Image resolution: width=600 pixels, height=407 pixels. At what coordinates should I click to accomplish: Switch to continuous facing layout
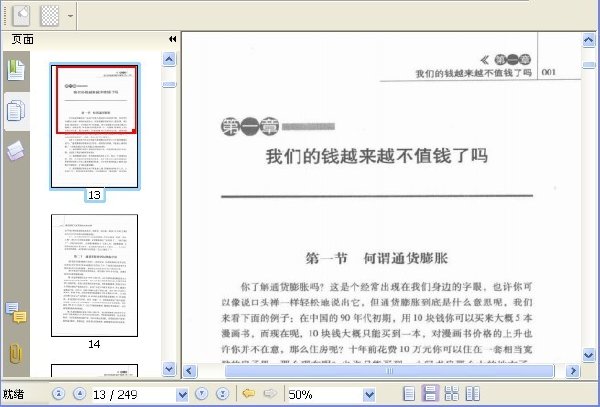tap(452, 394)
